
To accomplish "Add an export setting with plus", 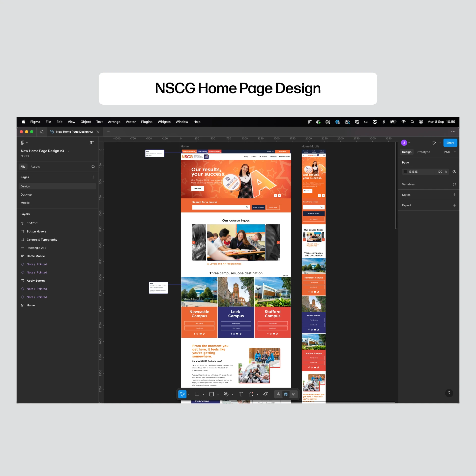I will pos(454,205).
